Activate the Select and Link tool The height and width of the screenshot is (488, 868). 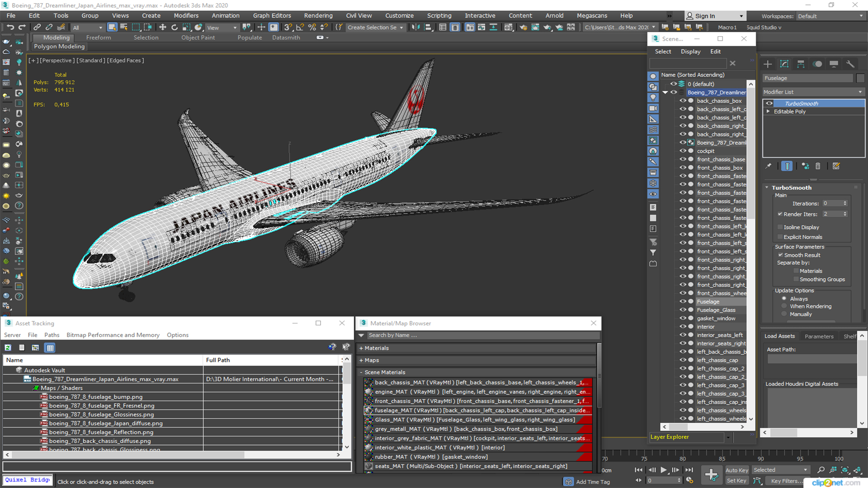tap(38, 28)
